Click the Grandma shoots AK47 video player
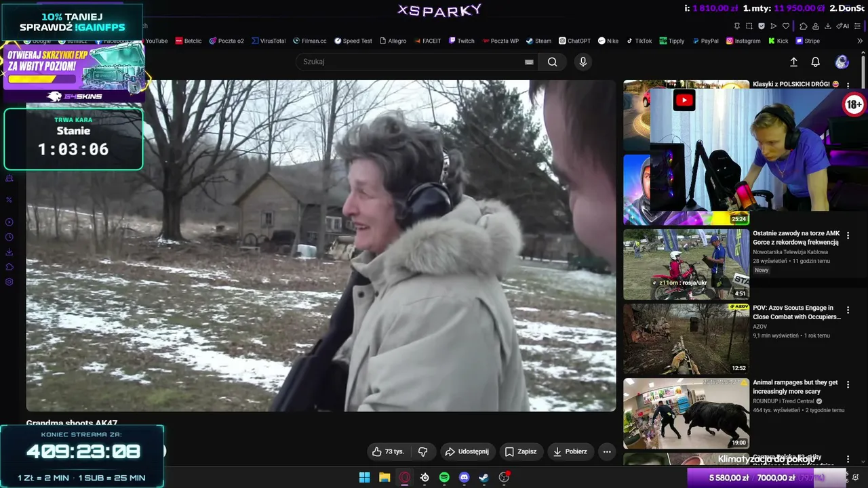 pyautogui.click(x=321, y=245)
